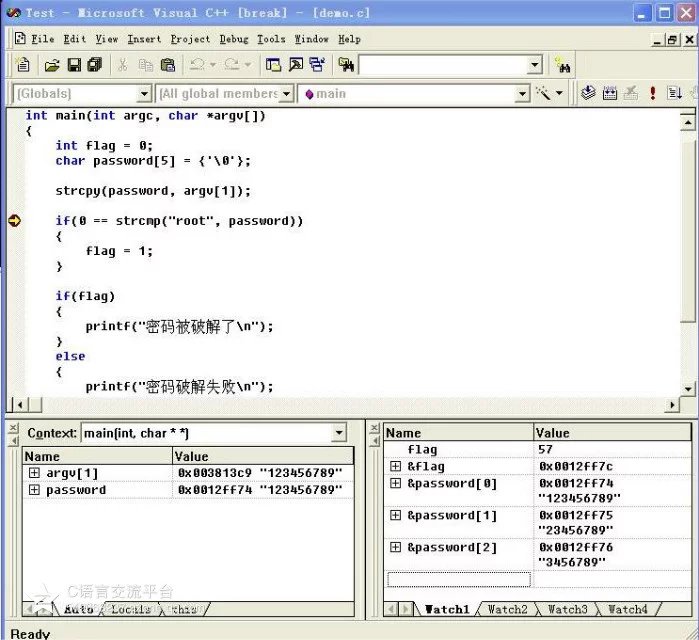This screenshot has width=699, height=640.
Task: Expand the &password[2] watch entry
Action: pyautogui.click(x=395, y=547)
